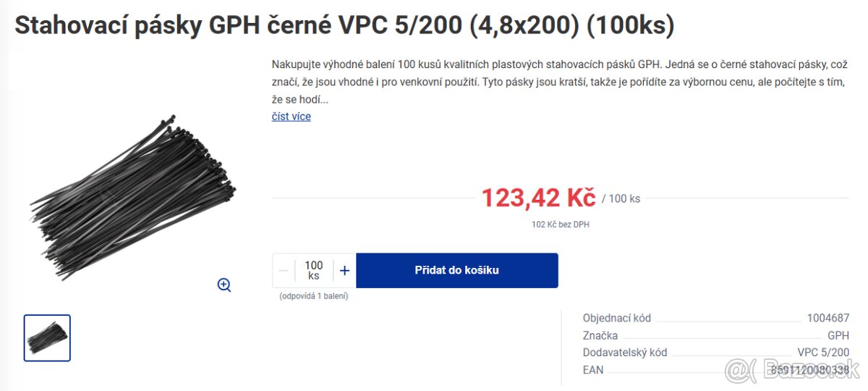Select the cable ties product thumbnail
Image resolution: width=868 pixels, height=391 pixels.
click(47, 337)
